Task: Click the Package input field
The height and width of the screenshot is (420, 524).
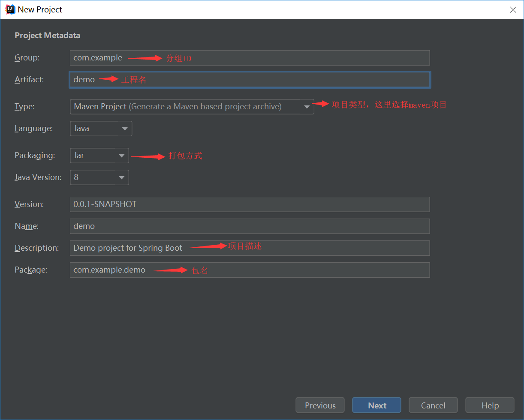Action: coord(250,270)
